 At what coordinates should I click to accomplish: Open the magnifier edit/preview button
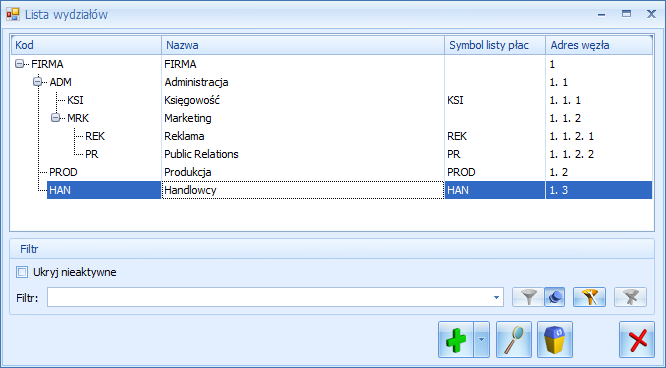click(x=514, y=340)
